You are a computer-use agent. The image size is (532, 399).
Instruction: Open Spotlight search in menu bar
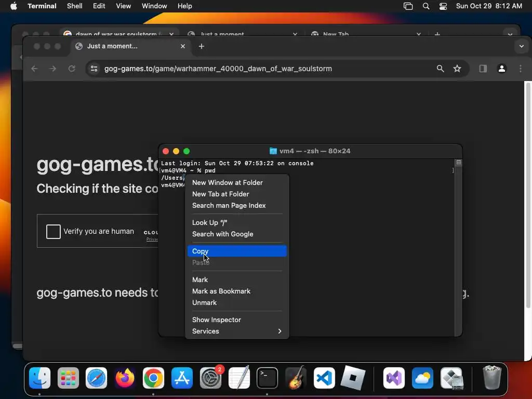click(426, 6)
